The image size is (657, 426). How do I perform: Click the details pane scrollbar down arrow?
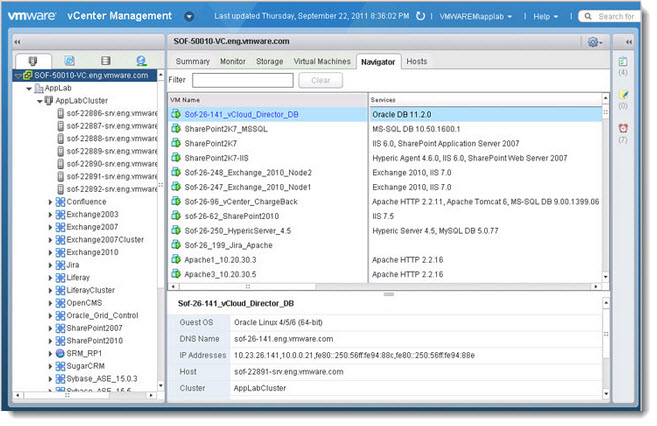[606, 394]
